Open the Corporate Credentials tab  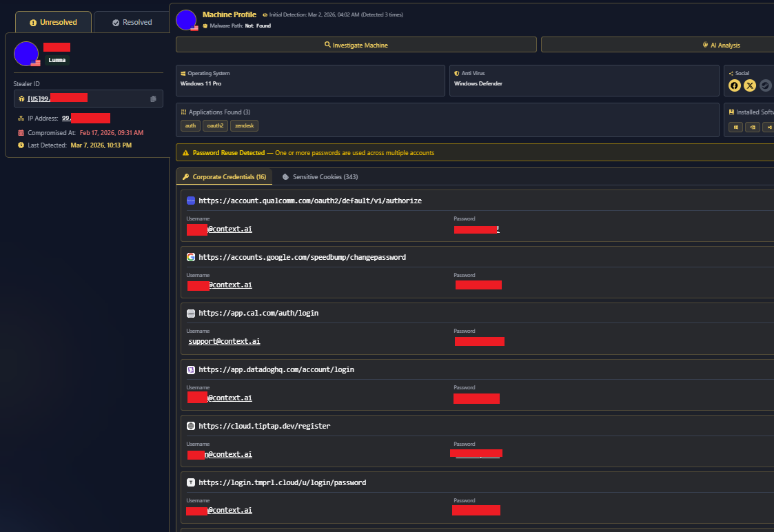[224, 176]
